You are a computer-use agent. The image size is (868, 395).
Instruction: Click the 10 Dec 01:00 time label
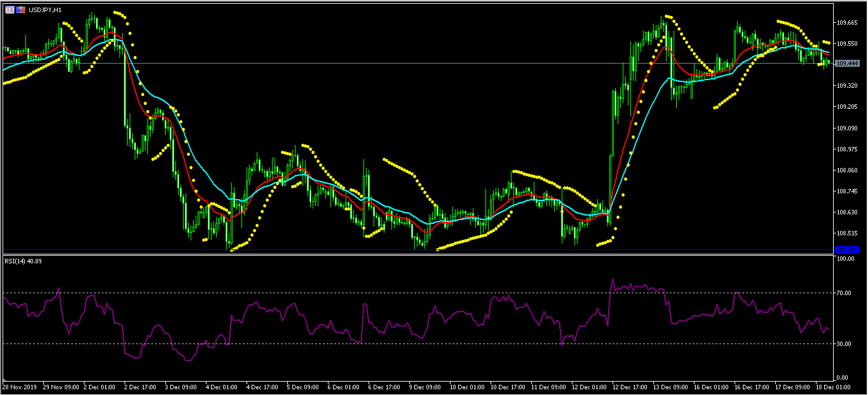[468, 387]
